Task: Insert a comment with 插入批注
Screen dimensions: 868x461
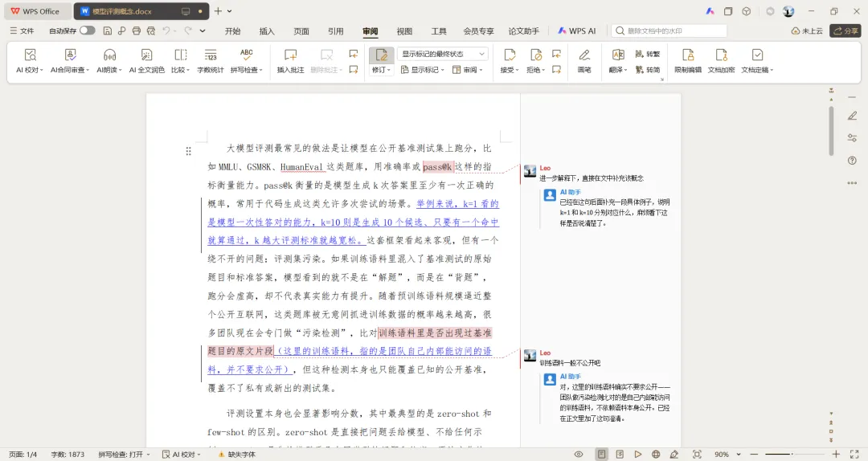Action: click(x=290, y=61)
